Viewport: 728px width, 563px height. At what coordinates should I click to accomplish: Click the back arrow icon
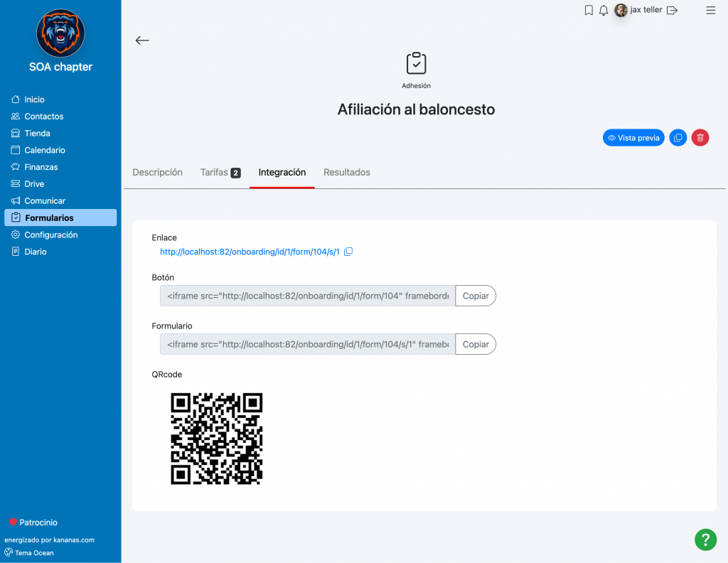pyautogui.click(x=142, y=41)
